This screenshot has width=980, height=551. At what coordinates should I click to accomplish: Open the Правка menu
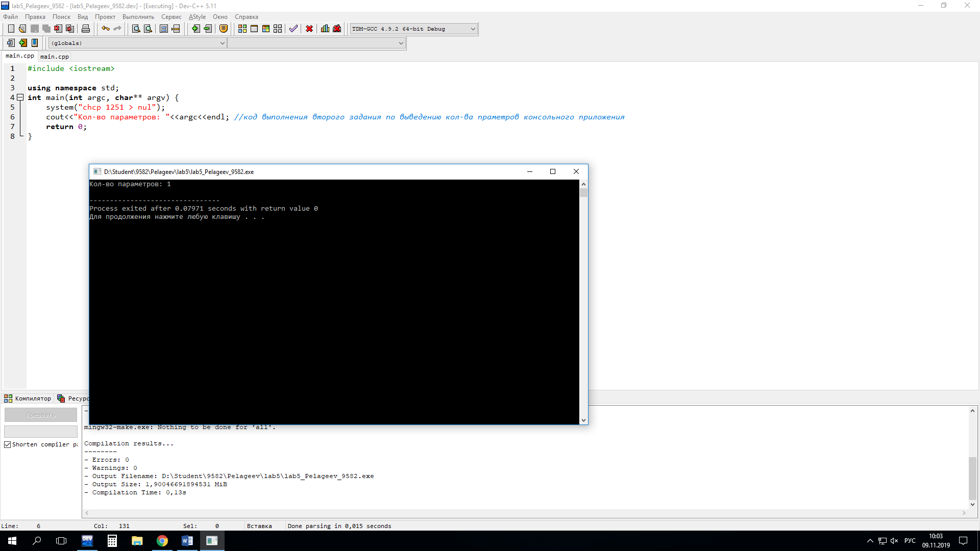pos(35,17)
